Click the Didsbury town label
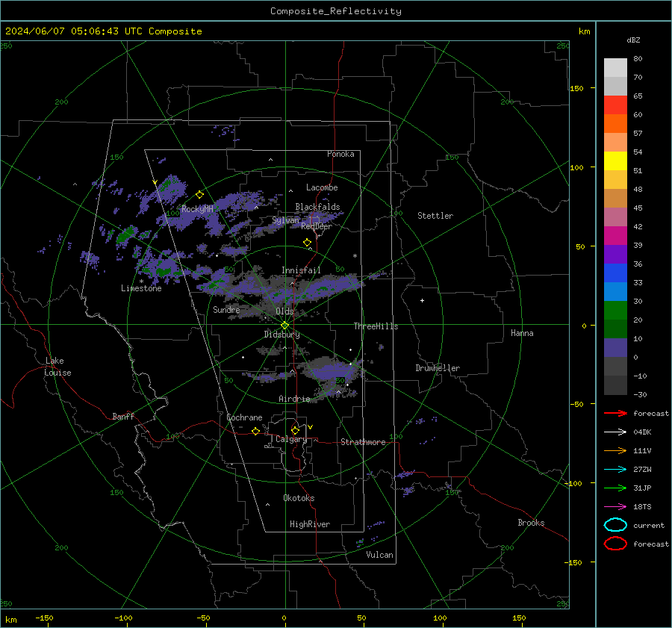This screenshot has width=672, height=628. point(281,335)
